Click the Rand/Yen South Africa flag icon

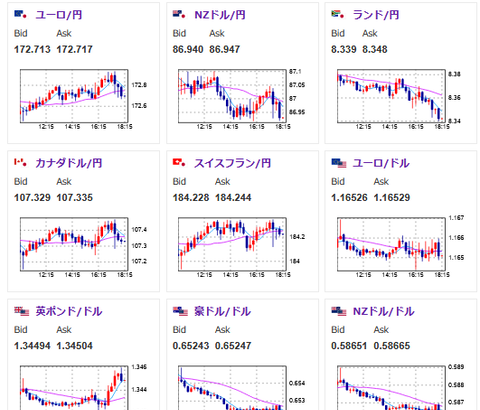338,14
